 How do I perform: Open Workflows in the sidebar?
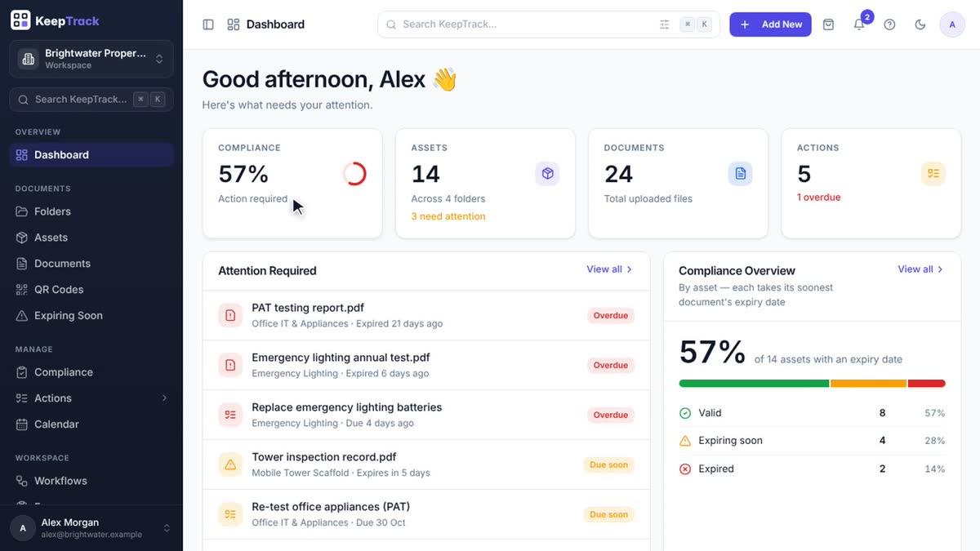(91, 481)
